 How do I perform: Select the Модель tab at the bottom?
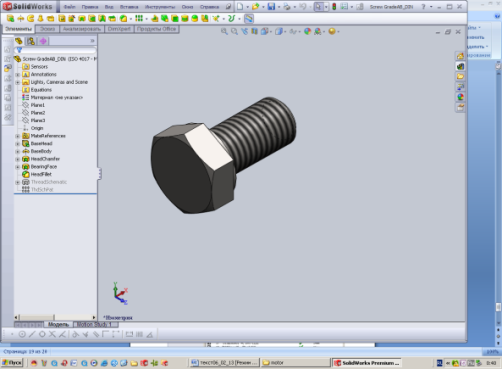click(x=58, y=324)
